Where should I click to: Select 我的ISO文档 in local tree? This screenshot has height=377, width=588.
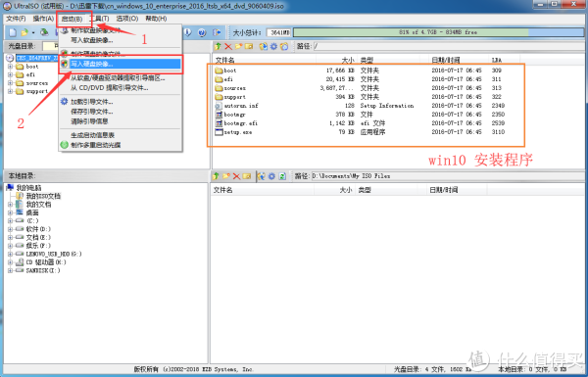click(43, 196)
